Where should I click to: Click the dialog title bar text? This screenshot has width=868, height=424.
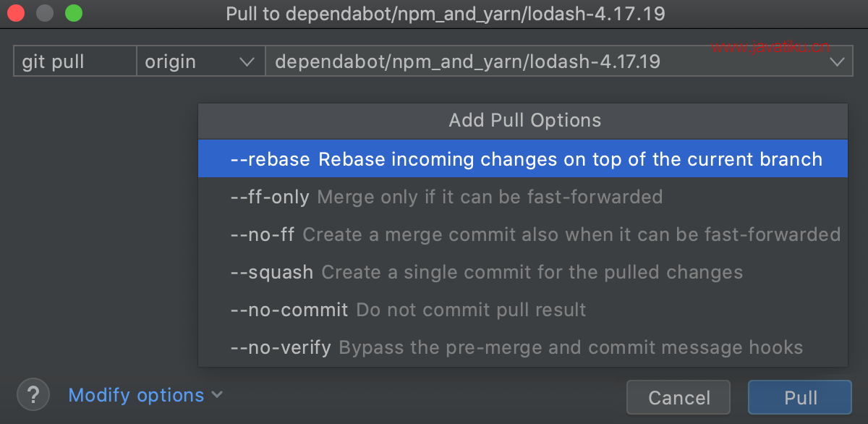pos(445,14)
